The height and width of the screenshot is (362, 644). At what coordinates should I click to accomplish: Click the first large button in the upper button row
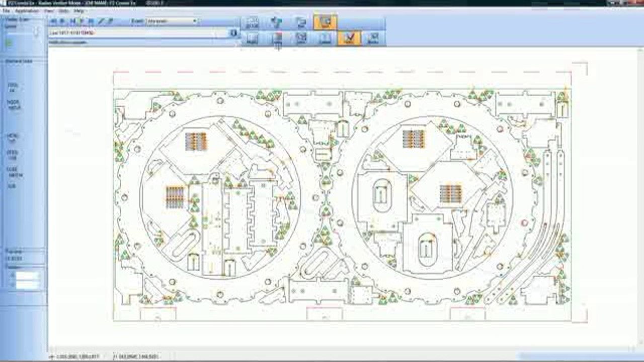tap(252, 22)
